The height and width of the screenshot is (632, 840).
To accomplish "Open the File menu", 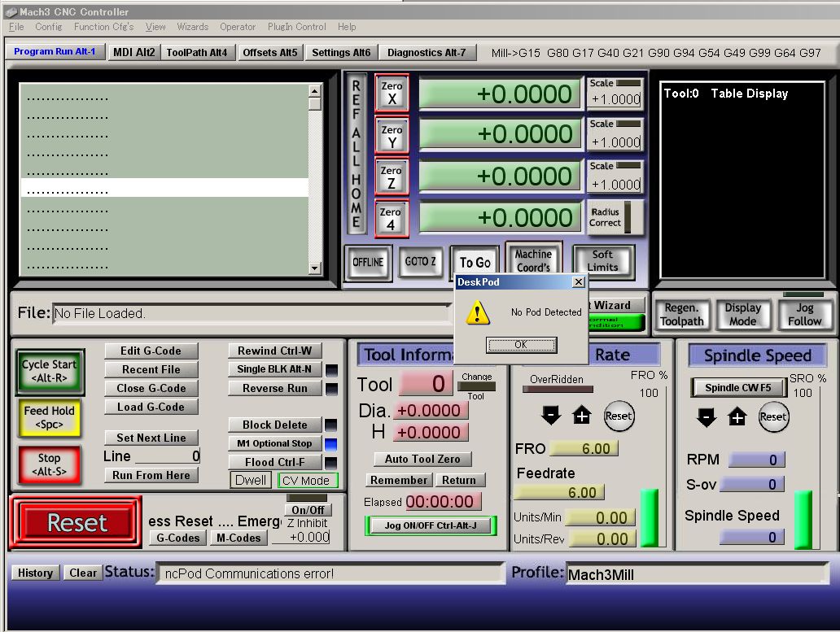I will (16, 27).
